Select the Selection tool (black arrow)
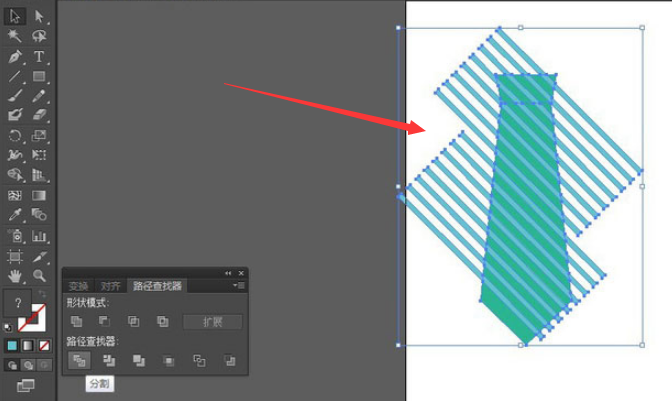The width and height of the screenshot is (672, 401). 15,16
